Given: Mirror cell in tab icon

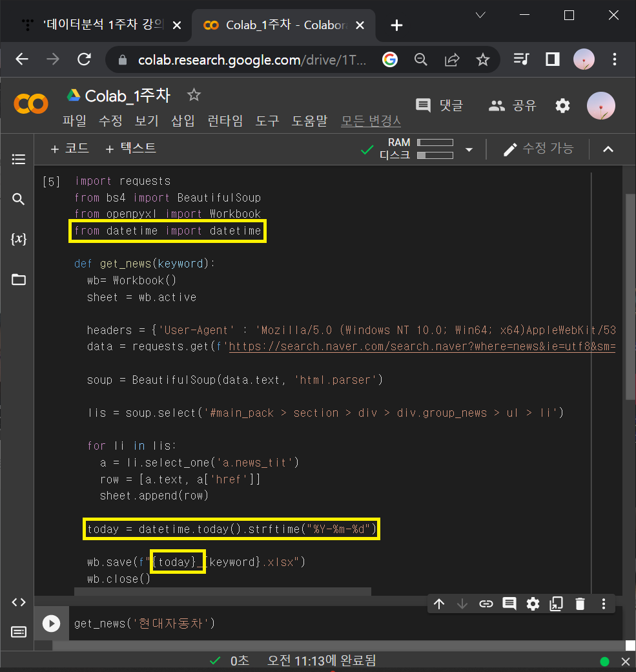Looking at the screenshot, I should coord(557,604).
